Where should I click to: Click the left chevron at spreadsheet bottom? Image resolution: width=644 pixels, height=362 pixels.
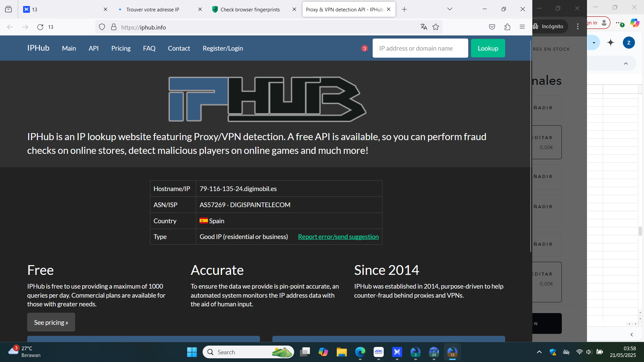tap(632, 335)
